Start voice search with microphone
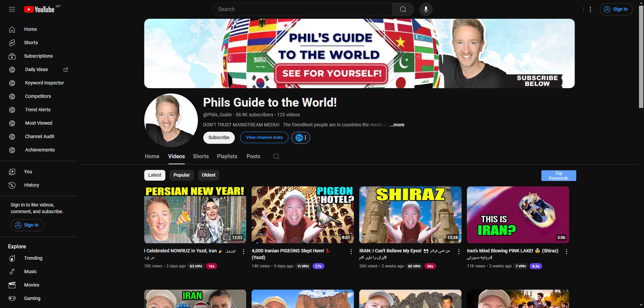 tap(426, 9)
